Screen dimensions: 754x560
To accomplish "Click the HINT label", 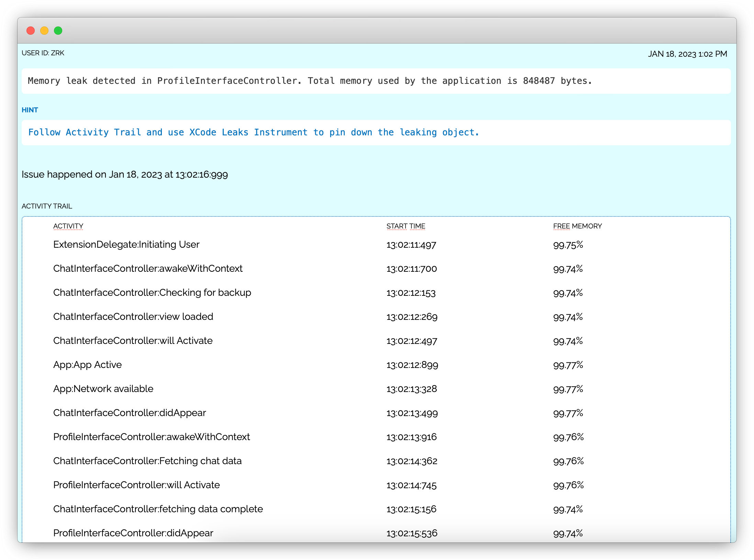I will coord(30,110).
